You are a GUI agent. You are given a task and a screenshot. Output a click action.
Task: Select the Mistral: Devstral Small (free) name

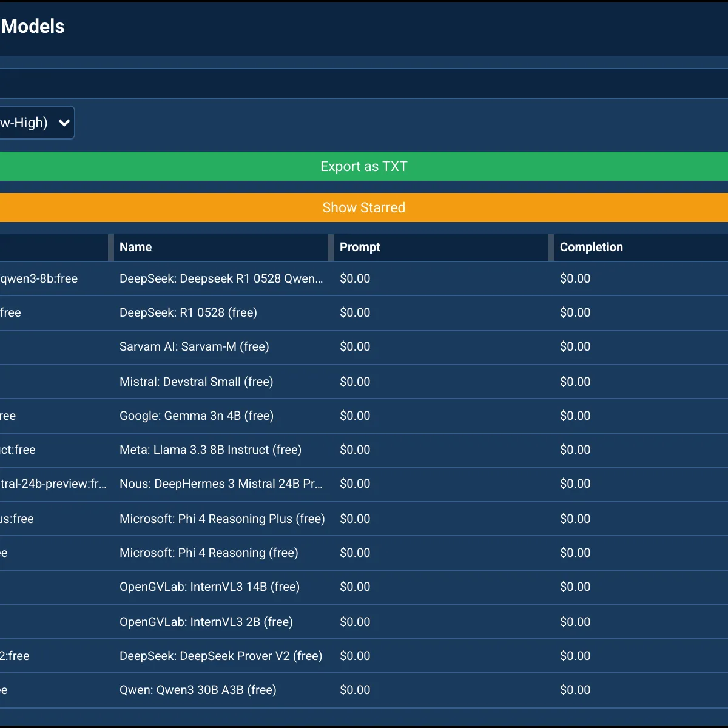pos(197,382)
